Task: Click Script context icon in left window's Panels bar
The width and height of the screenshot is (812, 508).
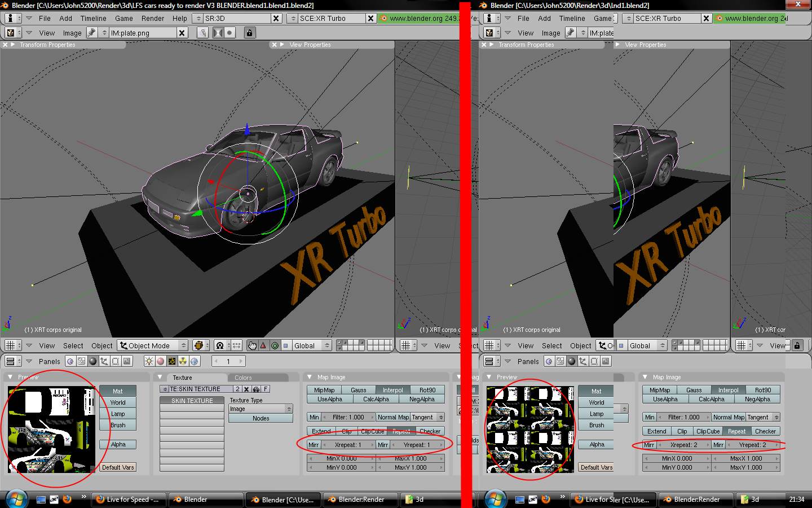Action: pyautogui.click(x=81, y=361)
